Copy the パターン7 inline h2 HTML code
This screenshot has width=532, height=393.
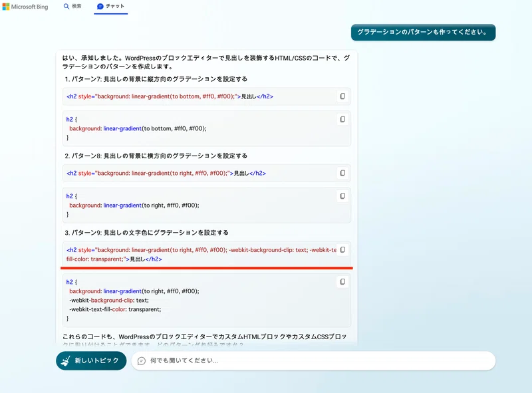coord(342,96)
